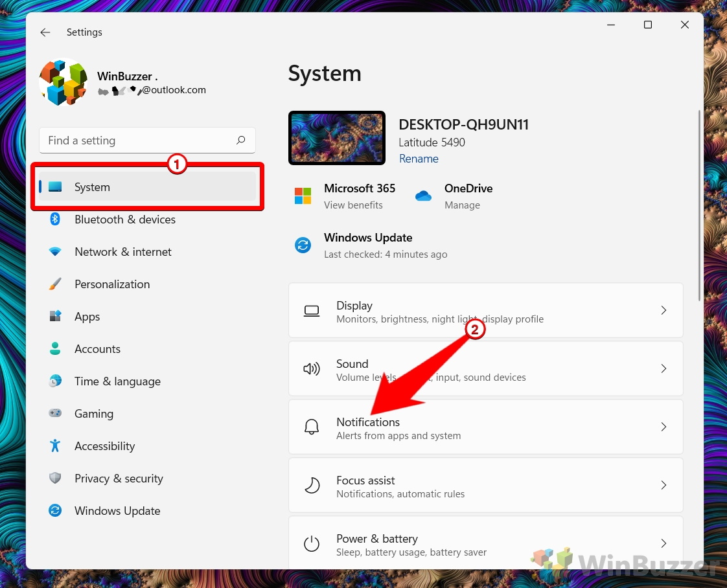This screenshot has height=588, width=727.
Task: Click the Windows Update refresh icon in main pane
Action: (303, 245)
